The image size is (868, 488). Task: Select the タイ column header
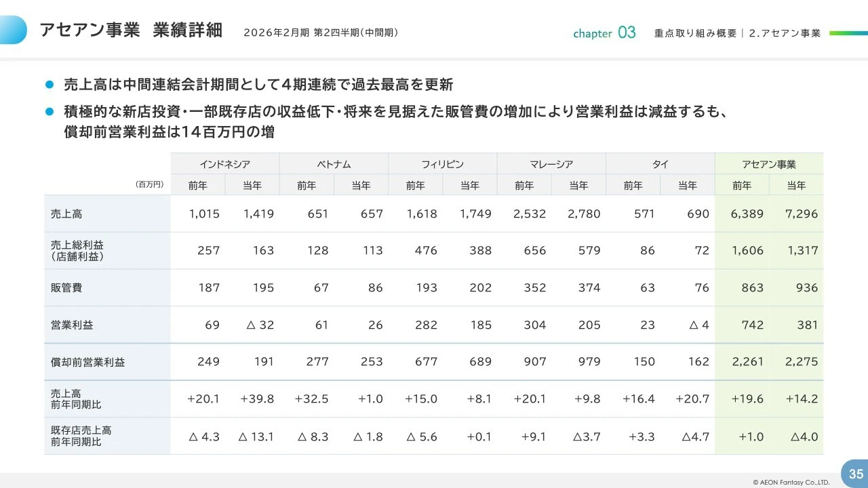pos(660,163)
